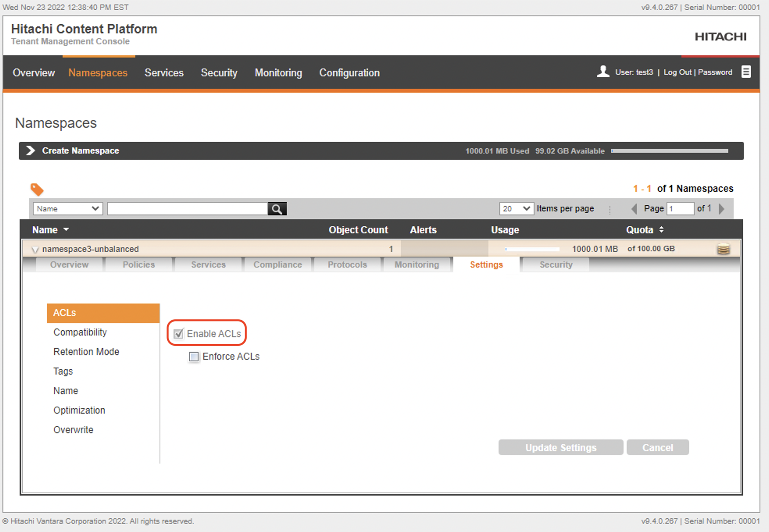The height and width of the screenshot is (532, 769).
Task: Go to previous page arrow
Action: [634, 209]
